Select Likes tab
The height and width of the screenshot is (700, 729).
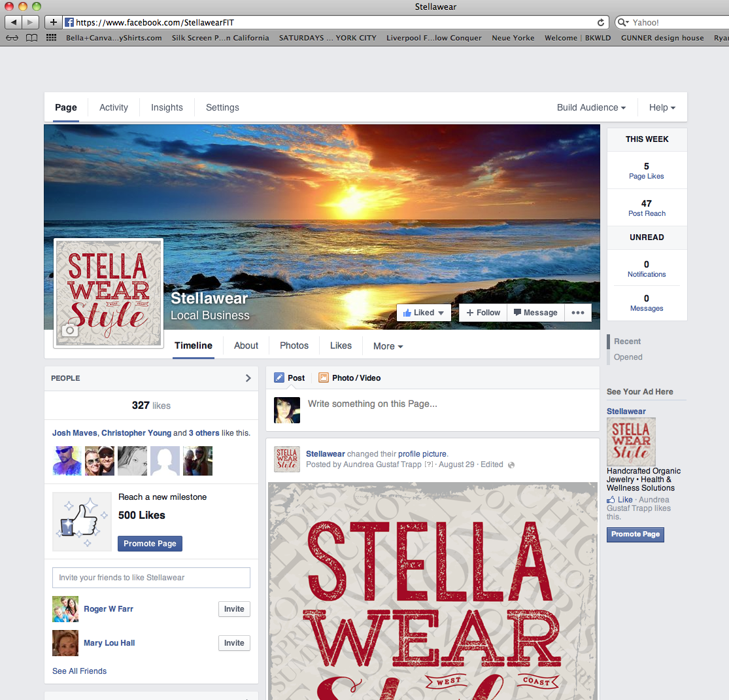pos(341,345)
